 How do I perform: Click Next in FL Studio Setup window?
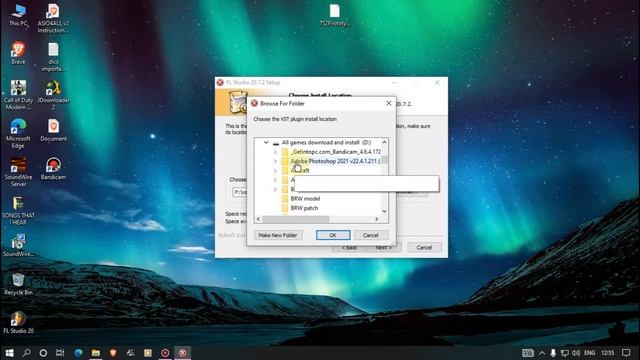(384, 248)
